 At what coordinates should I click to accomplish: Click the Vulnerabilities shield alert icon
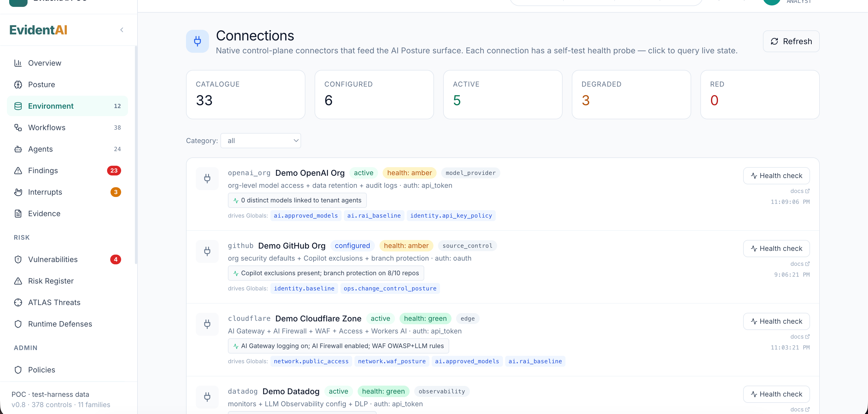point(18,259)
